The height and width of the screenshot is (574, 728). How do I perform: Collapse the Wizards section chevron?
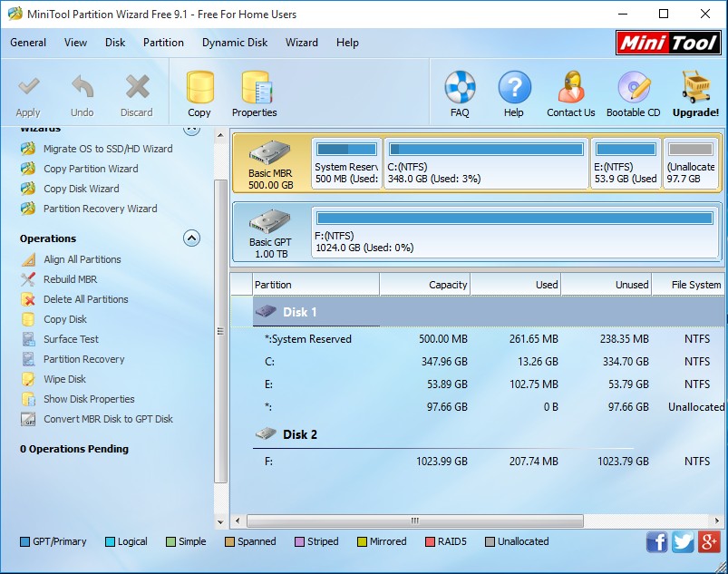191,130
